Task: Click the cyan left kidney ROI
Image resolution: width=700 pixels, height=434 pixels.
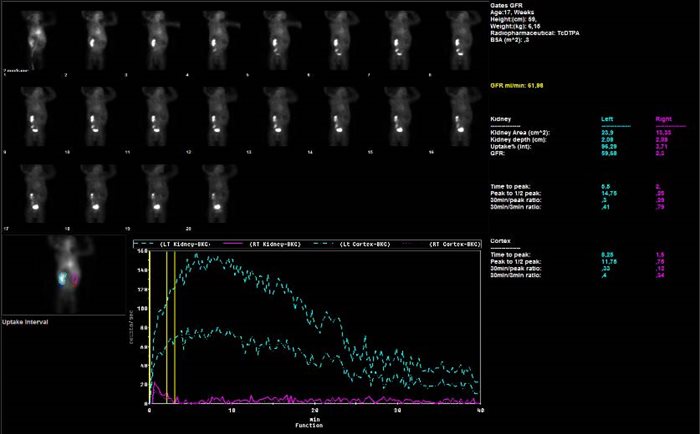Action: [x=62, y=279]
